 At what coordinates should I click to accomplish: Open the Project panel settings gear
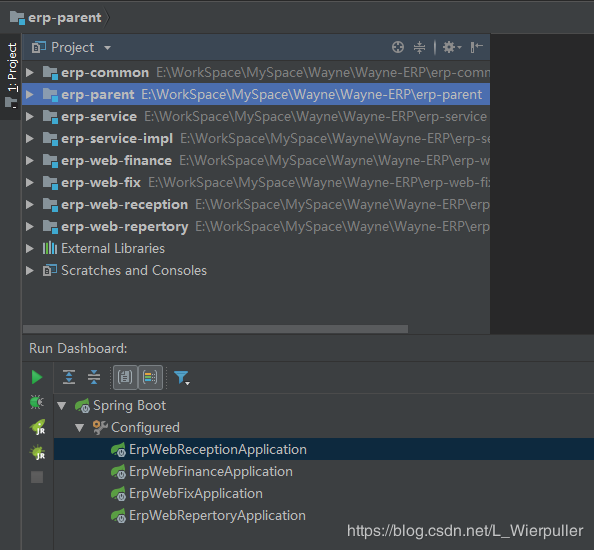tap(452, 47)
